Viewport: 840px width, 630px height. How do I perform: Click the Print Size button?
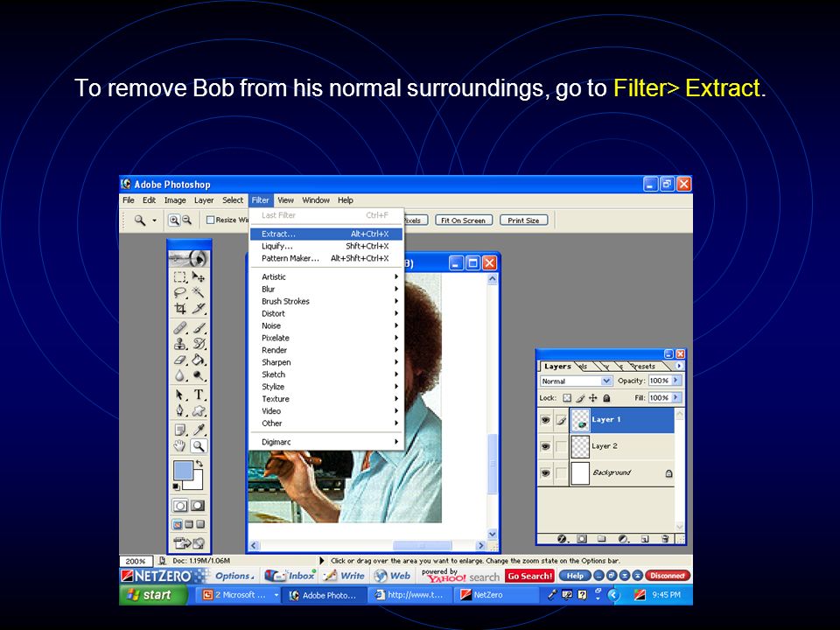click(523, 220)
